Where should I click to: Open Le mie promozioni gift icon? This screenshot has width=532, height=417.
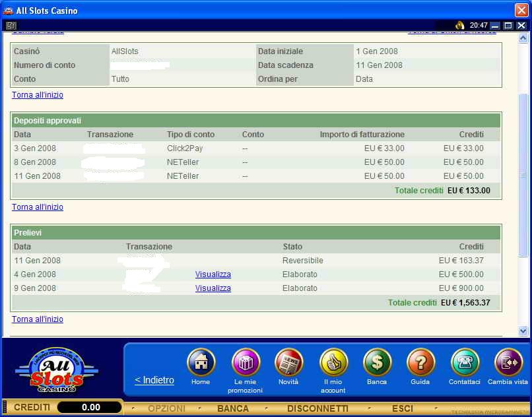coord(246,362)
